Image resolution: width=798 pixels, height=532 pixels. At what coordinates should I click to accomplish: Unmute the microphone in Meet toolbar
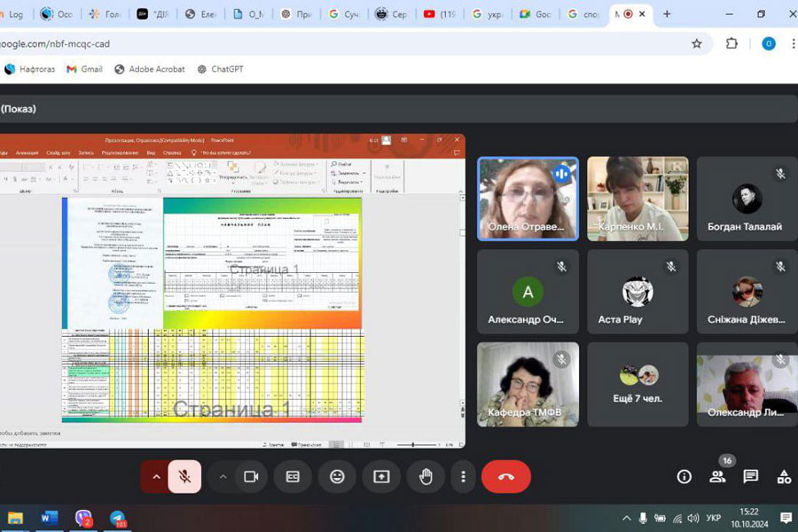coord(184,476)
